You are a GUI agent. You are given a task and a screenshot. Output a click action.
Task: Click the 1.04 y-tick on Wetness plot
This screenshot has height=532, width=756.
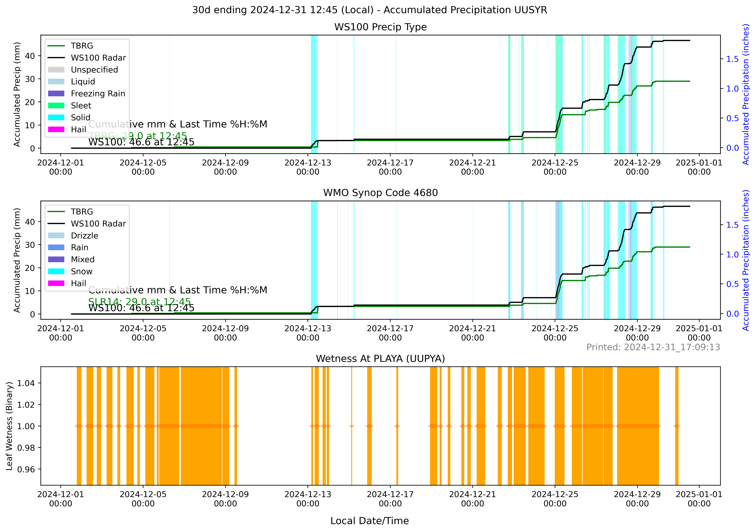tap(26, 383)
